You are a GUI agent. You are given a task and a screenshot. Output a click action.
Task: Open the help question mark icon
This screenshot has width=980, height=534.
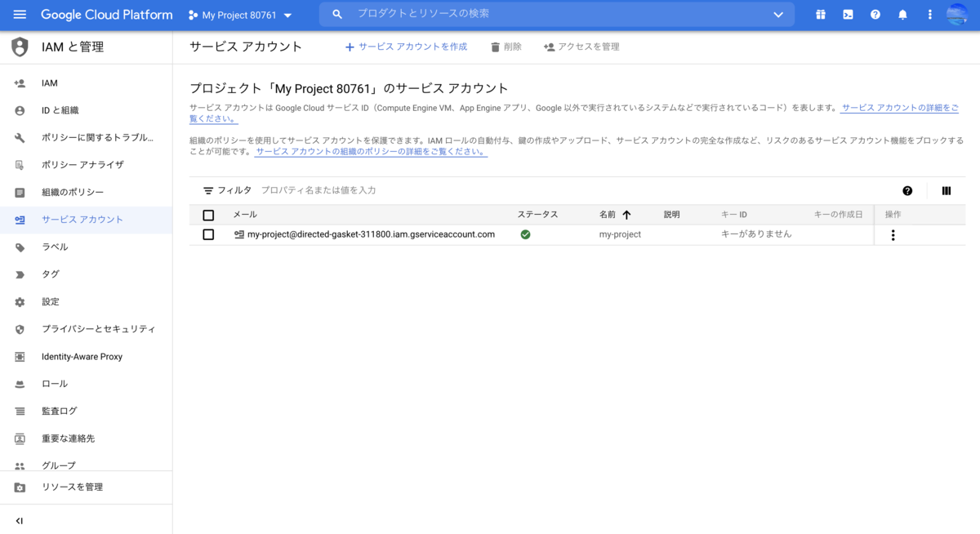[x=875, y=14]
